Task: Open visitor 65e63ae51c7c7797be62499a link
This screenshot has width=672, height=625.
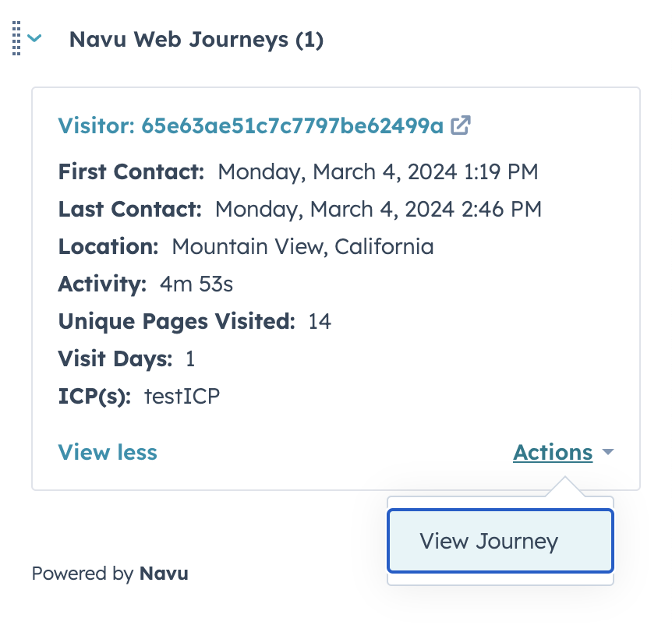Action: point(250,125)
